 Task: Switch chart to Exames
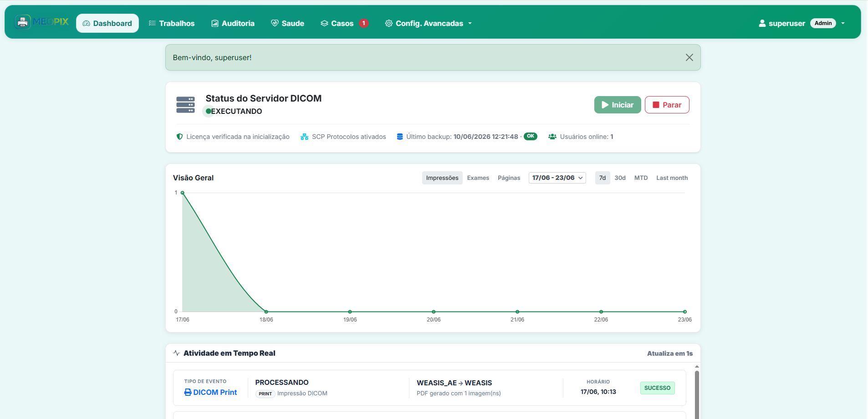(478, 178)
